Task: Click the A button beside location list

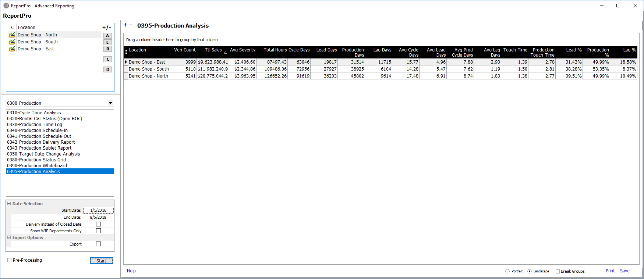Action: (x=107, y=36)
